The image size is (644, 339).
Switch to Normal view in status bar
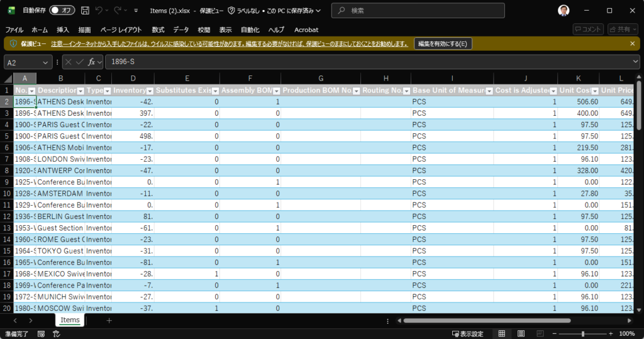pyautogui.click(x=502, y=333)
